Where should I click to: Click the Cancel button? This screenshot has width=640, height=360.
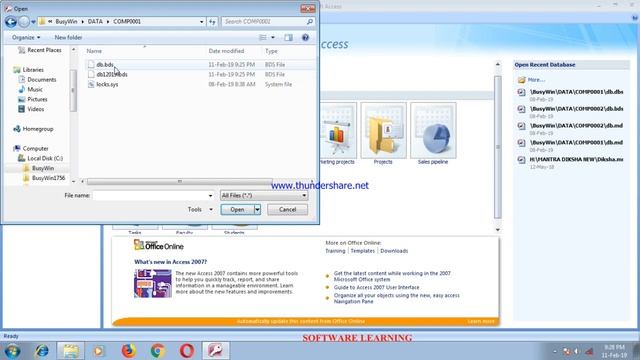(x=287, y=209)
